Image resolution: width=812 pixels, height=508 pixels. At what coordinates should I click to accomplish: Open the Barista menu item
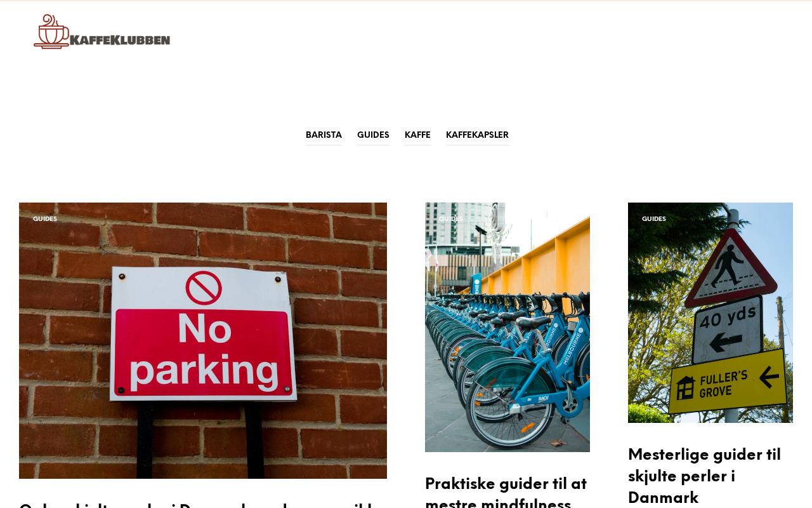[324, 135]
